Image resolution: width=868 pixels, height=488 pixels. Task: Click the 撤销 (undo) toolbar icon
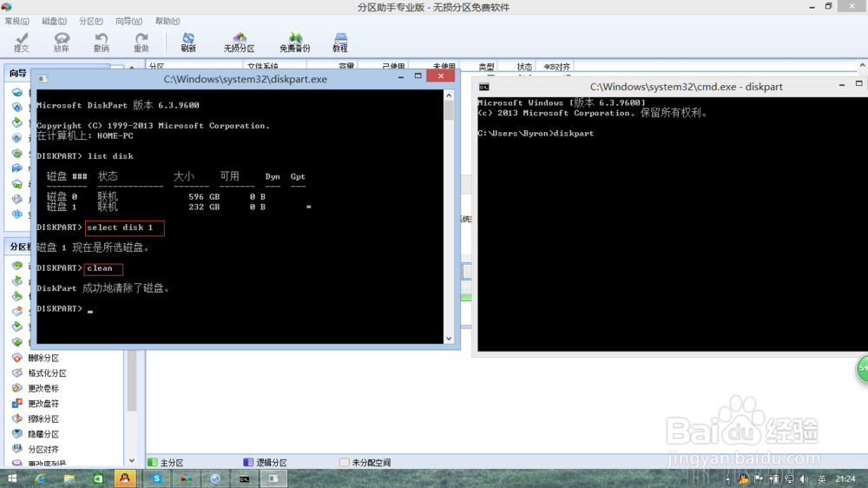coord(102,42)
